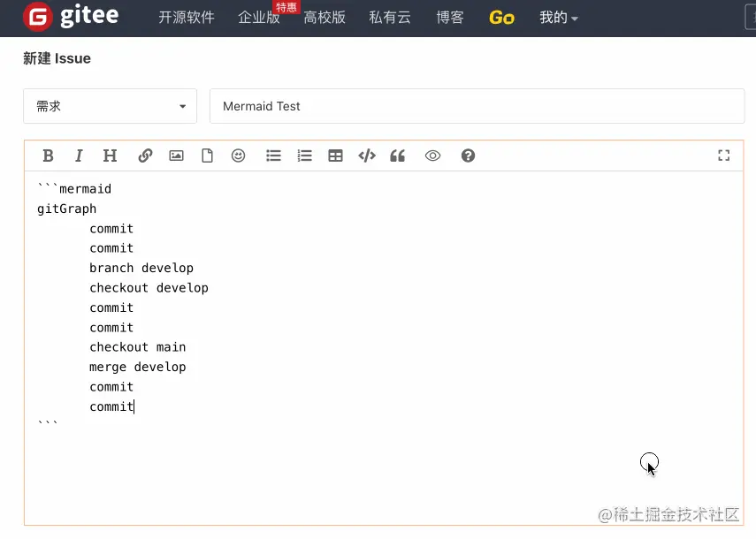
Task: Apply italic formatting in editor toolbar
Action: (x=79, y=156)
